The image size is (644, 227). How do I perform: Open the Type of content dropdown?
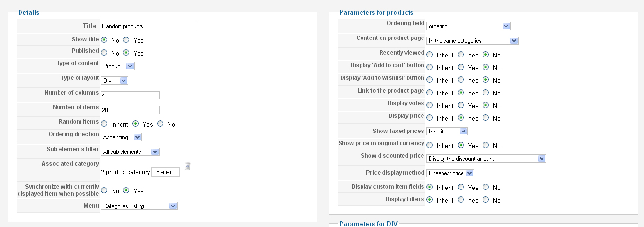(x=118, y=66)
